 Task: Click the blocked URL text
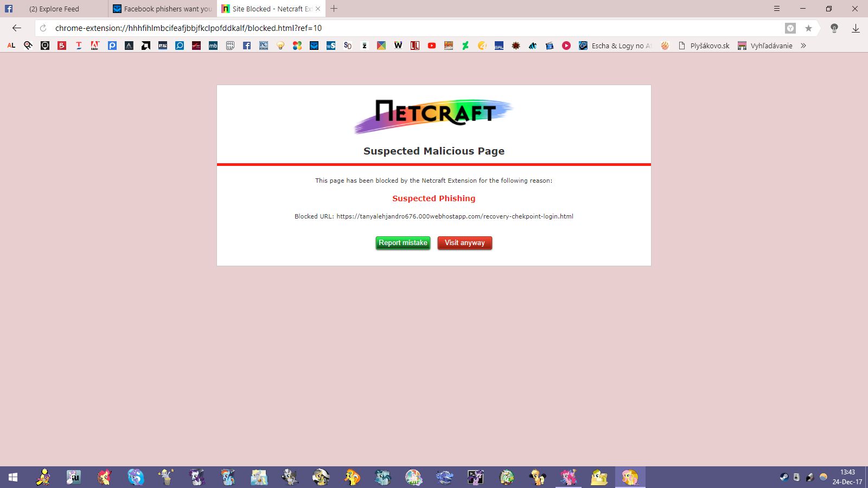(x=455, y=216)
